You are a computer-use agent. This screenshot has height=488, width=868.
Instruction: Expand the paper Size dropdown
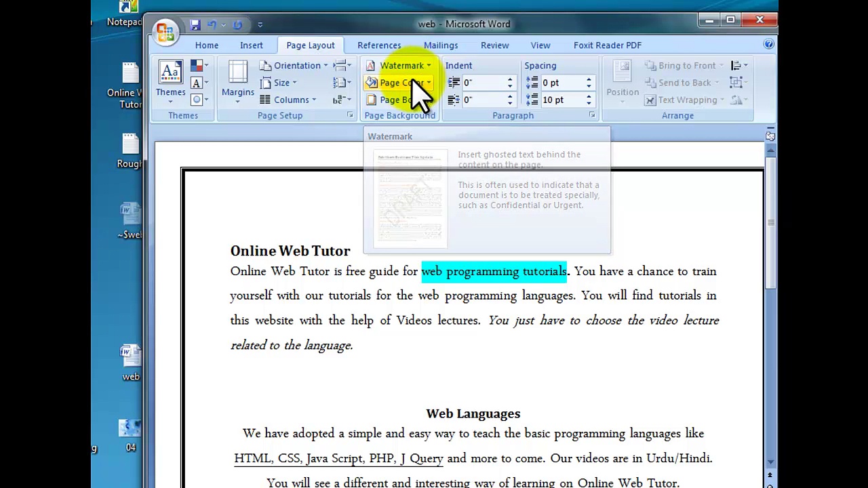(279, 83)
